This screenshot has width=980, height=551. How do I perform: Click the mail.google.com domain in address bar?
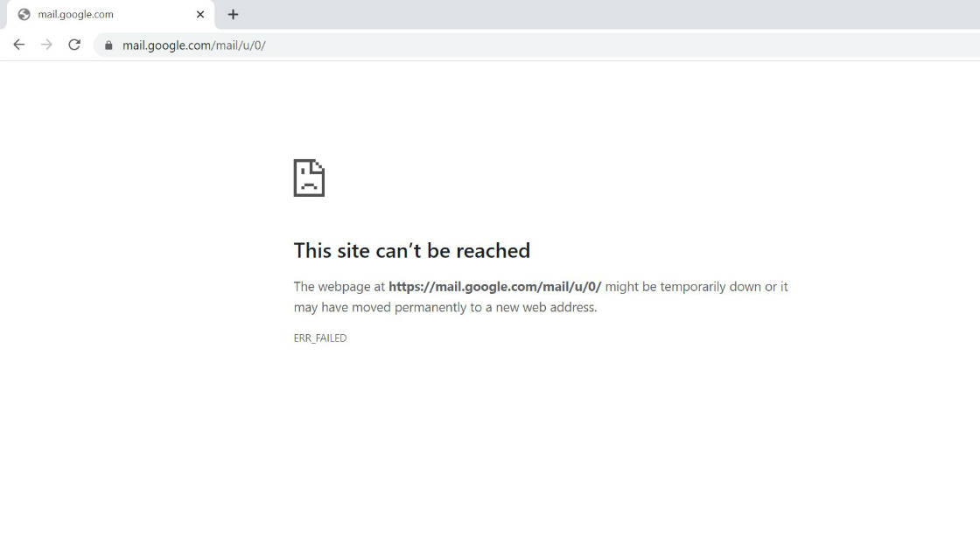coord(167,45)
